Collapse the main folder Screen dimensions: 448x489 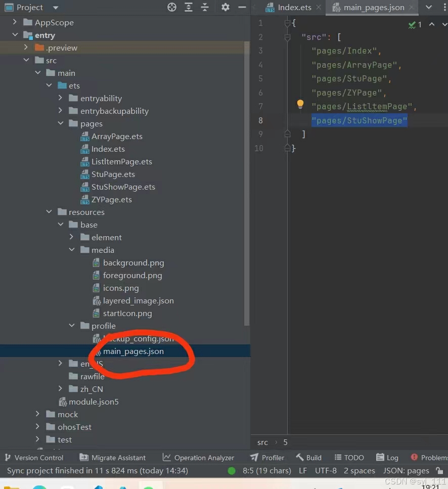pyautogui.click(x=38, y=73)
